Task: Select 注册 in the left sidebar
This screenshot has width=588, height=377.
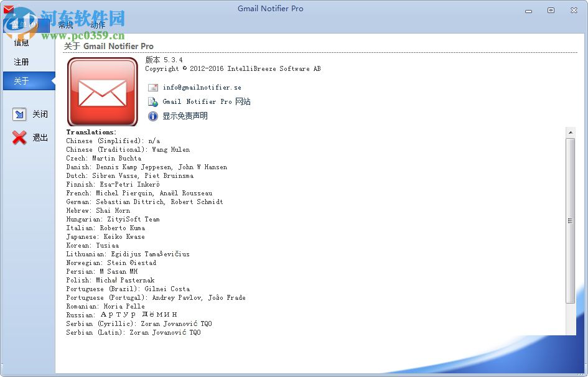Action: tap(21, 62)
